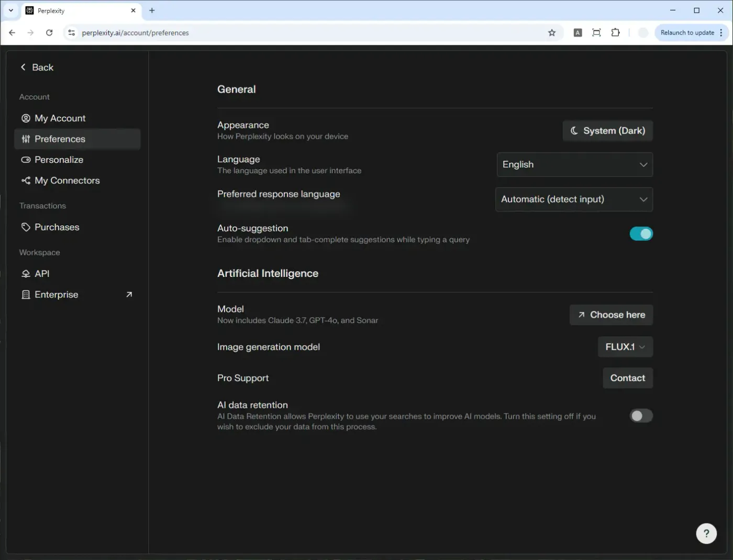The width and height of the screenshot is (733, 560).
Task: Click the Contact Pro Support button
Action: (628, 378)
